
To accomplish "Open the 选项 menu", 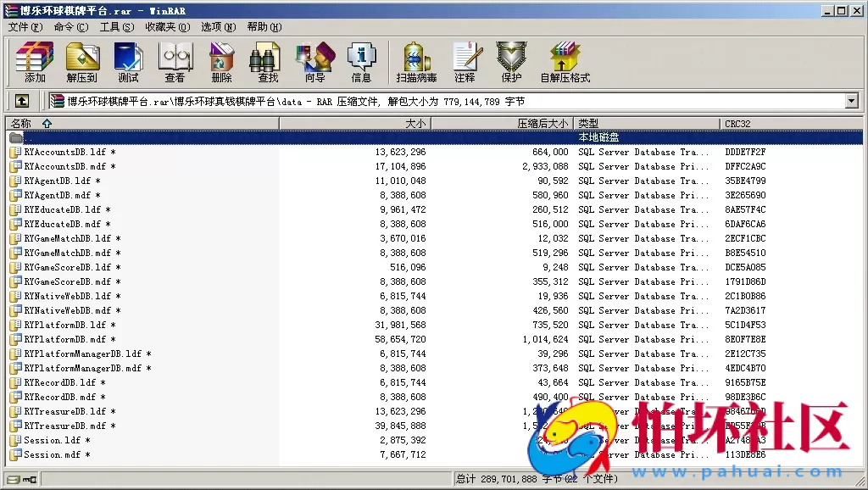I will click(218, 27).
